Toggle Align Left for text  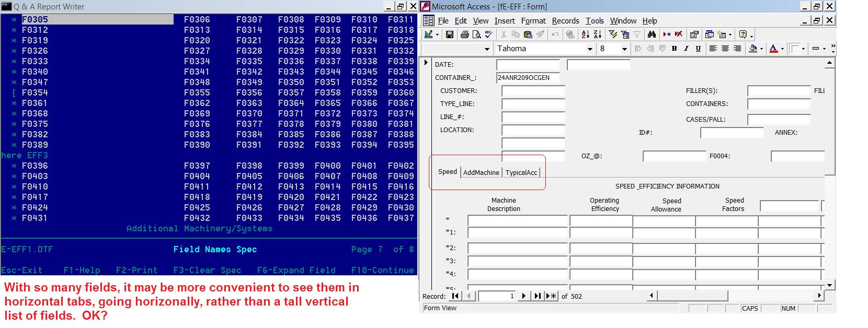(x=713, y=49)
